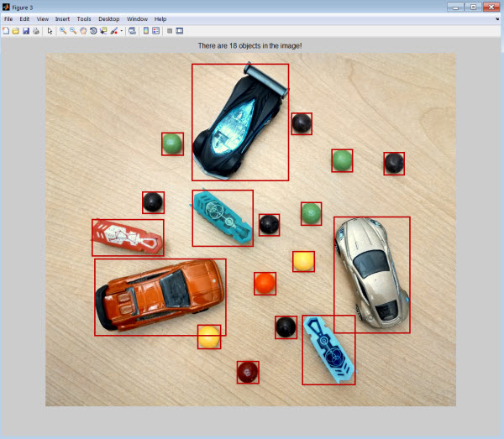Open the Insert menu
Viewport: 504px width, 439px height.
click(62, 19)
